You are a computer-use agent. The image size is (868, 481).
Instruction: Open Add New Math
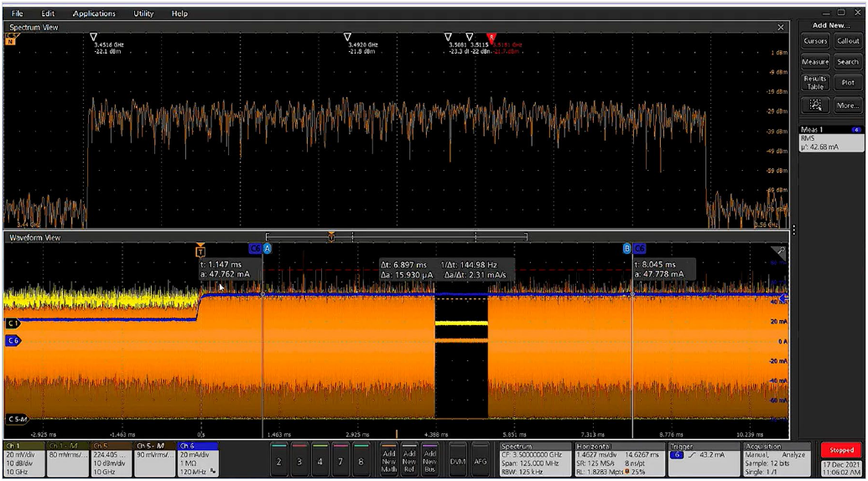coord(389,461)
